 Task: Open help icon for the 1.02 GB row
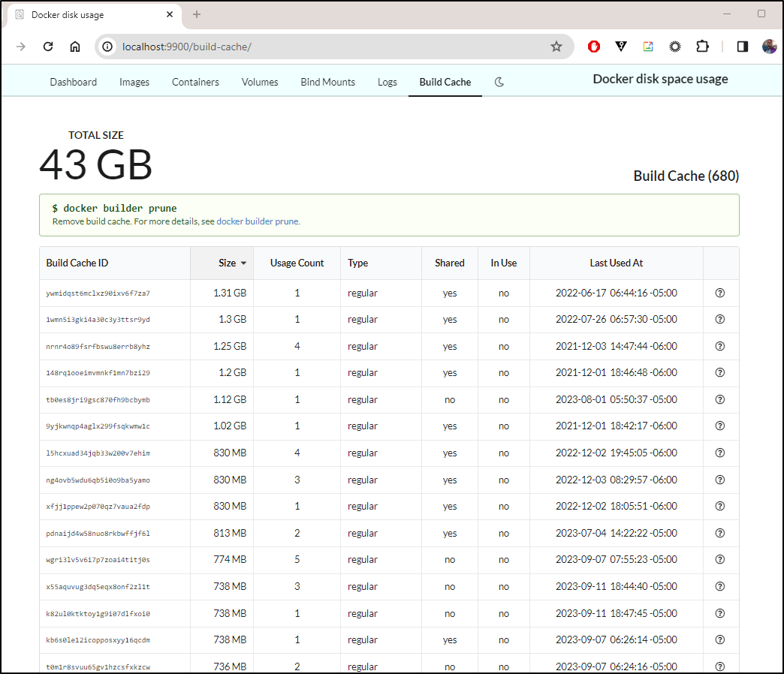pos(720,426)
